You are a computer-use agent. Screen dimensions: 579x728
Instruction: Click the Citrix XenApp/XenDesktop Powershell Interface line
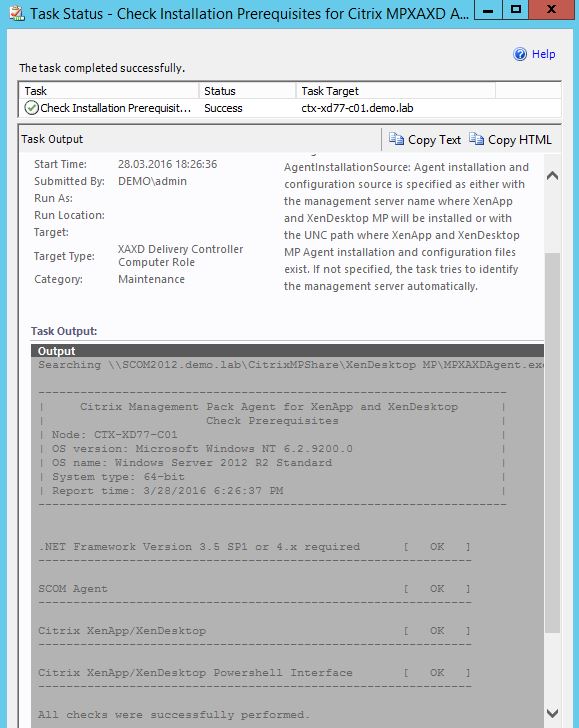coord(254,672)
